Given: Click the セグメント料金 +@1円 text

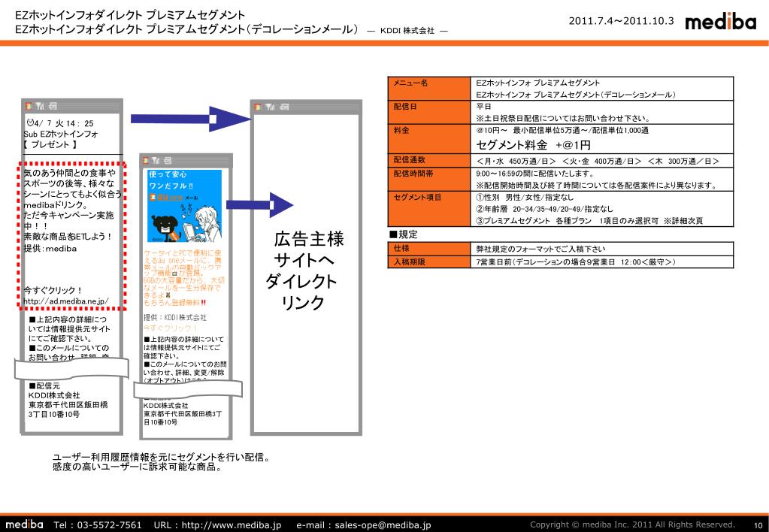Looking at the screenshot, I should [534, 145].
